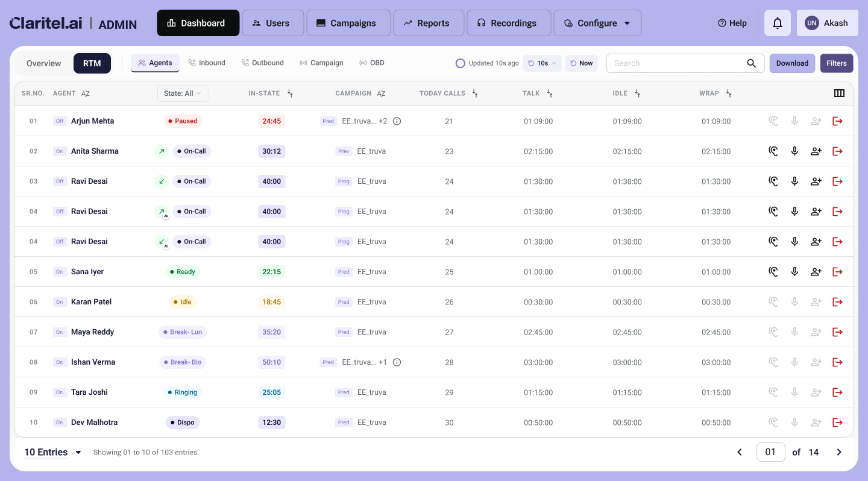Log out agent Sana Iyer
Screen dimensions: 868x481
837,272
